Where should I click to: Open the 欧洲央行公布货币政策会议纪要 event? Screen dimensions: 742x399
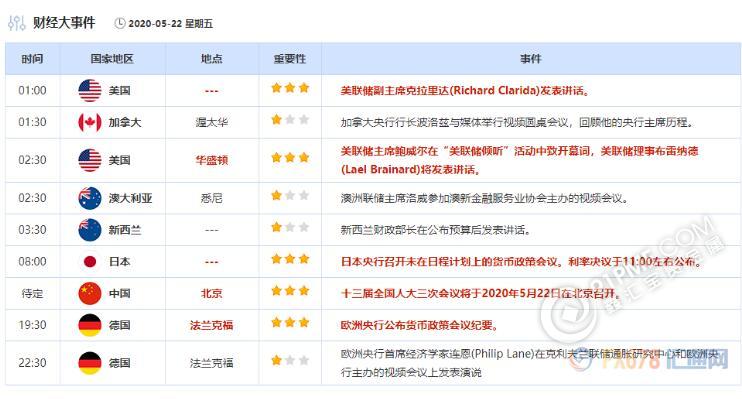point(419,325)
